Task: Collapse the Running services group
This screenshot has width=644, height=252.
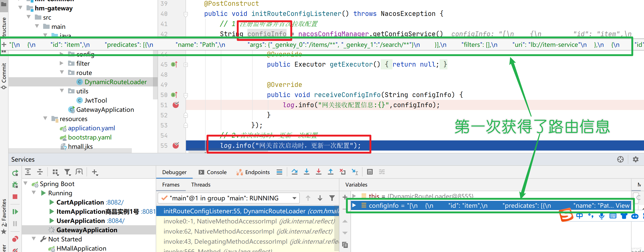Action: 34,193
